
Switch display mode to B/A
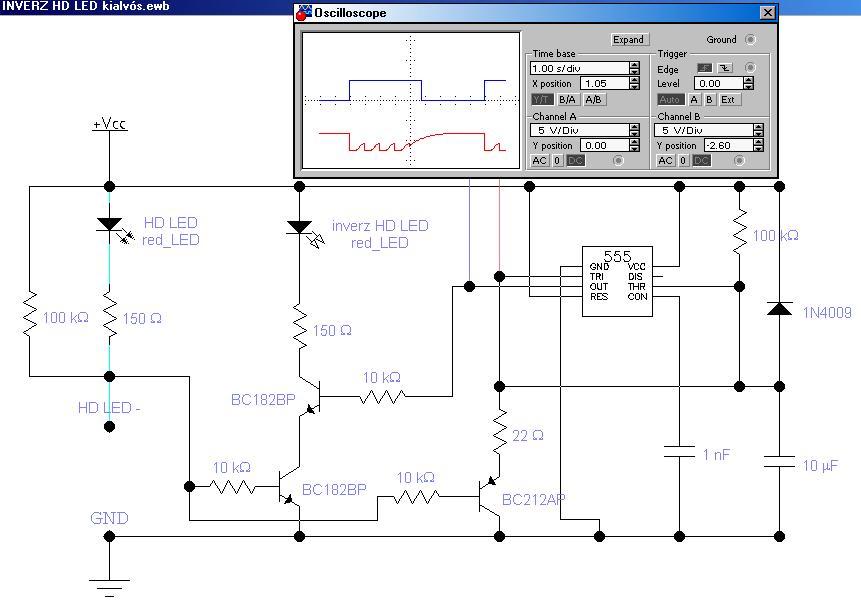[567, 99]
